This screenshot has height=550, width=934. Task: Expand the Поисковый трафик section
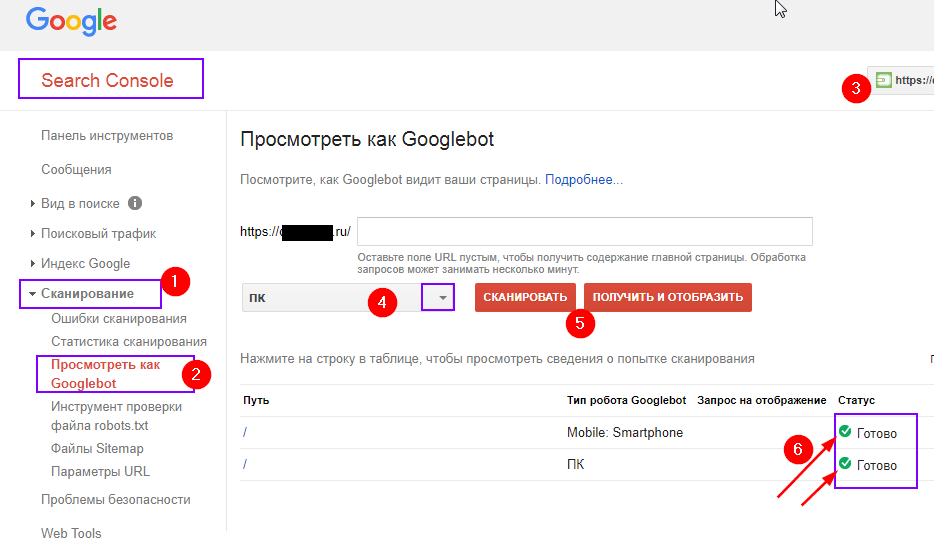pos(33,234)
